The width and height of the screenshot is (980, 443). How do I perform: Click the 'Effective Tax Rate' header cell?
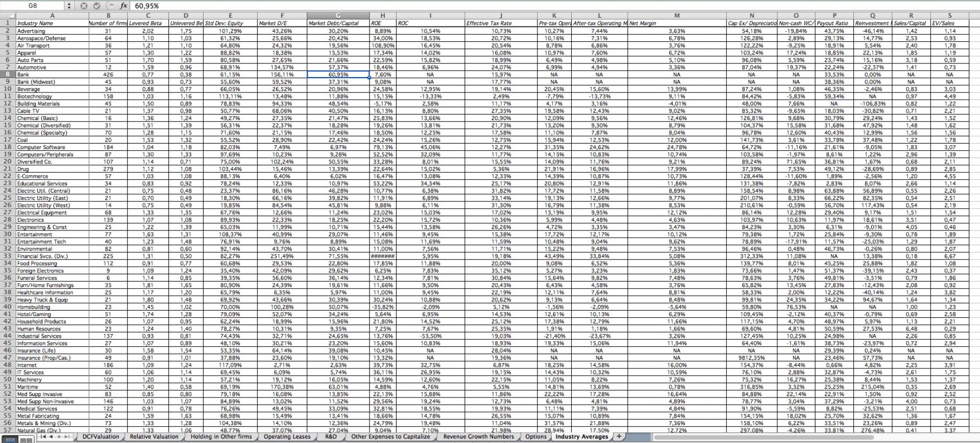point(501,24)
